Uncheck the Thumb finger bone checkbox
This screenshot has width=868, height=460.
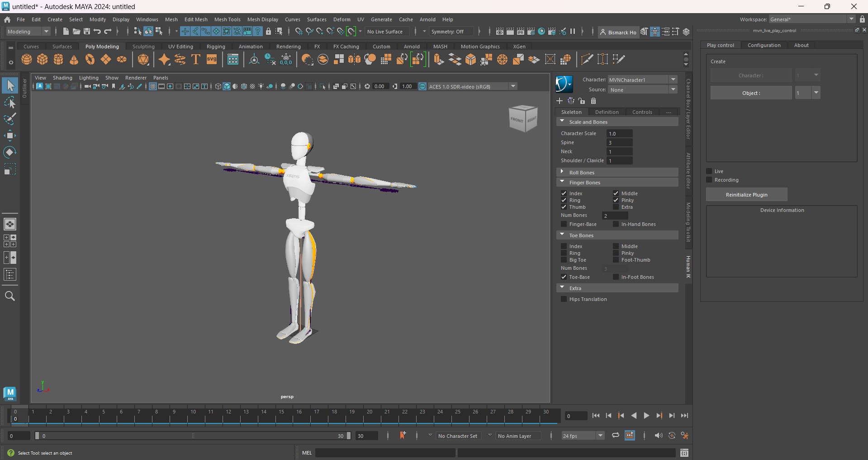[564, 207]
